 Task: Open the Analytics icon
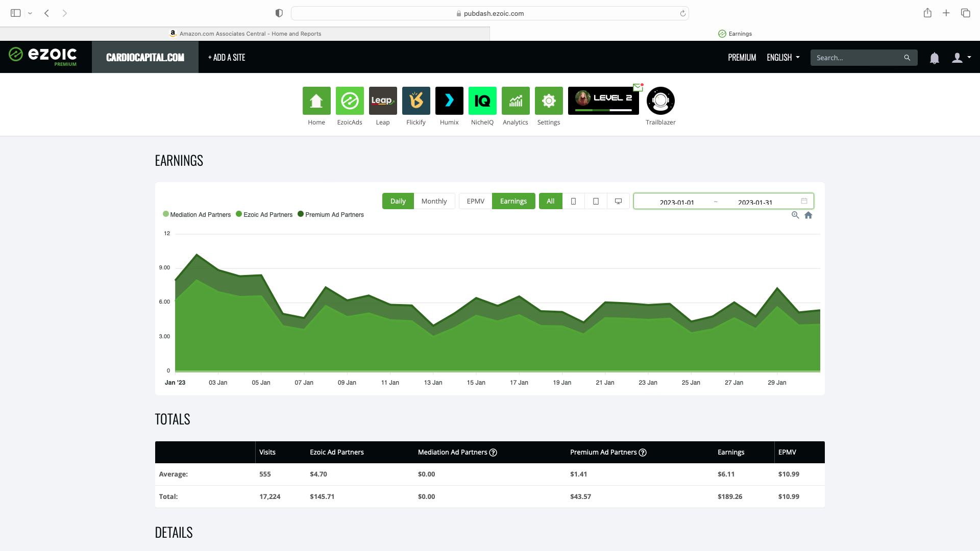pos(516,101)
